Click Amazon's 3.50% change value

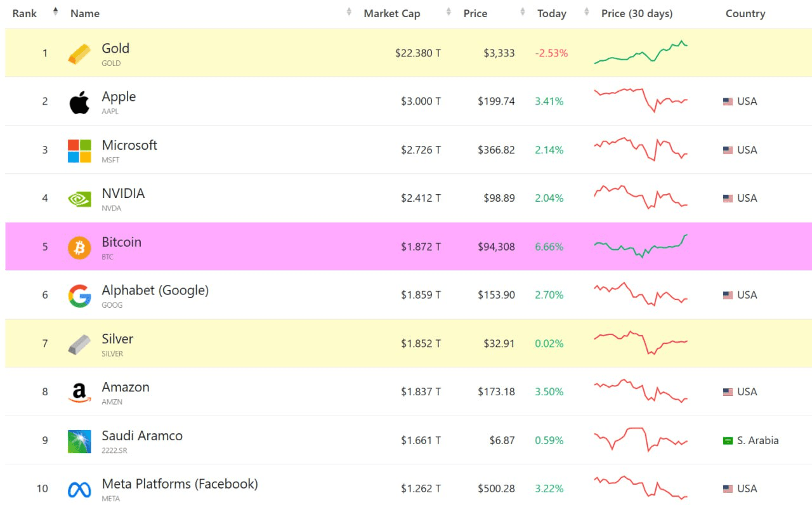click(x=549, y=392)
